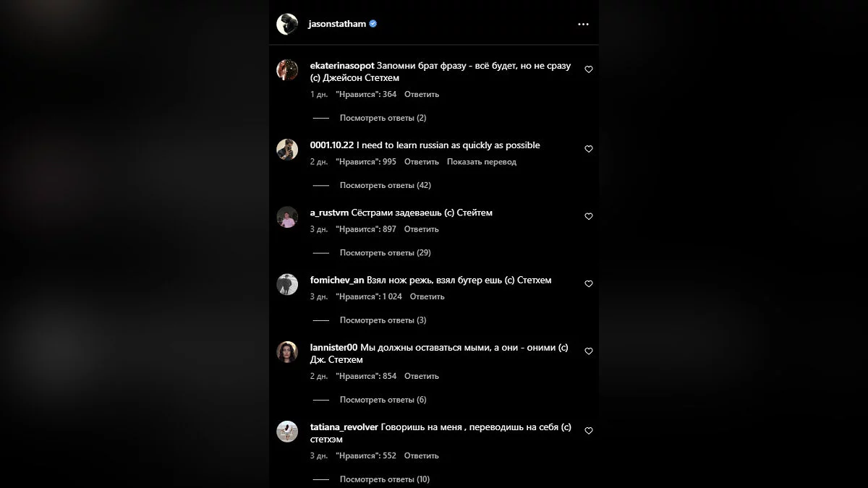Tap heart on fomichev_an's comment
Screen dimensions: 868x488
tap(589, 284)
